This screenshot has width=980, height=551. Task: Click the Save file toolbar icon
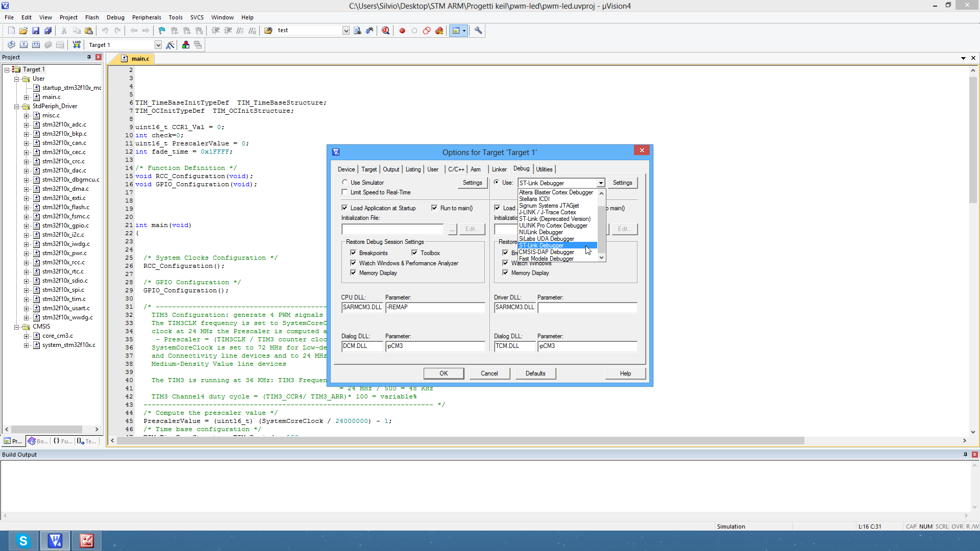(x=36, y=31)
